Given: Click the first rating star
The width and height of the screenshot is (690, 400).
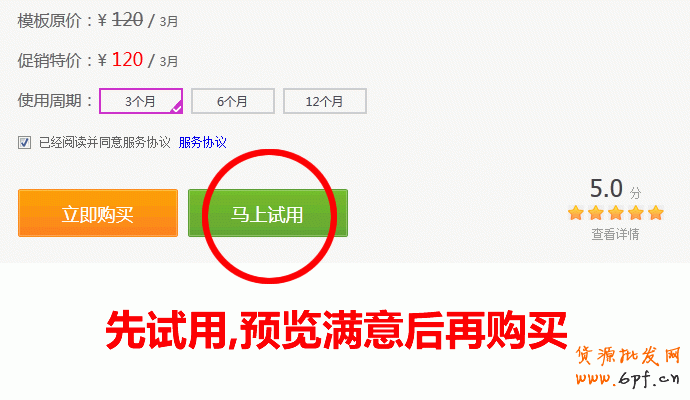Looking at the screenshot, I should pyautogui.click(x=576, y=213).
